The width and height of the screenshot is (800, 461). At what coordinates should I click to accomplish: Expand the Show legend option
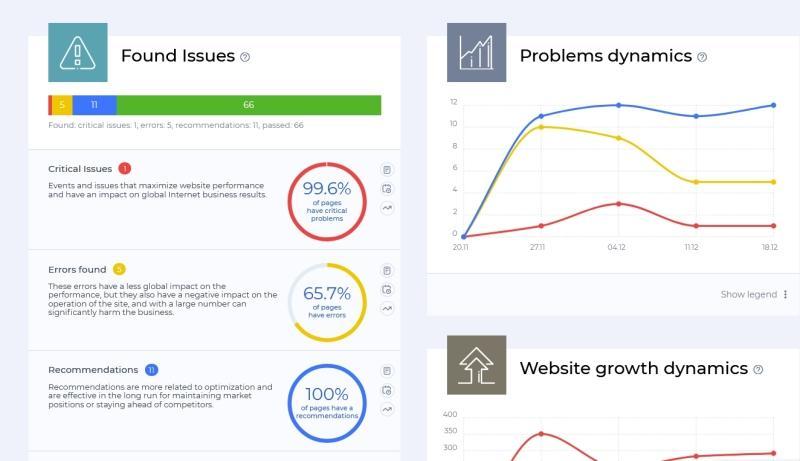point(748,295)
